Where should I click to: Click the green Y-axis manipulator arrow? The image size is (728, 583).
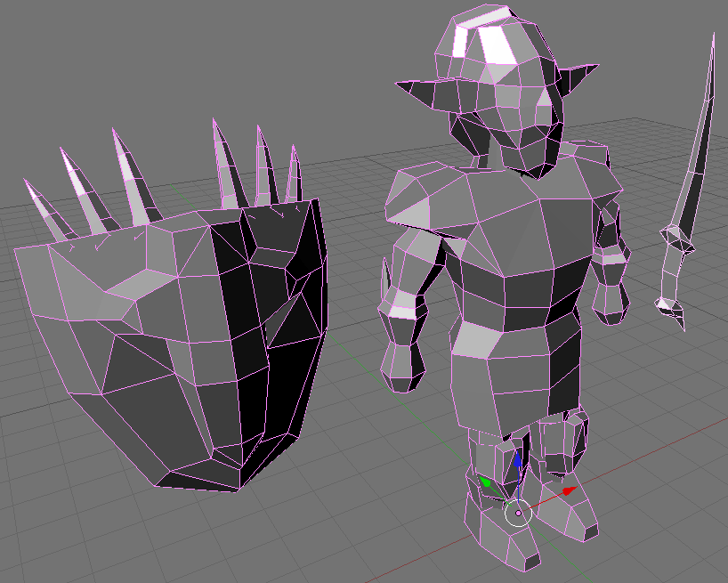point(487,483)
